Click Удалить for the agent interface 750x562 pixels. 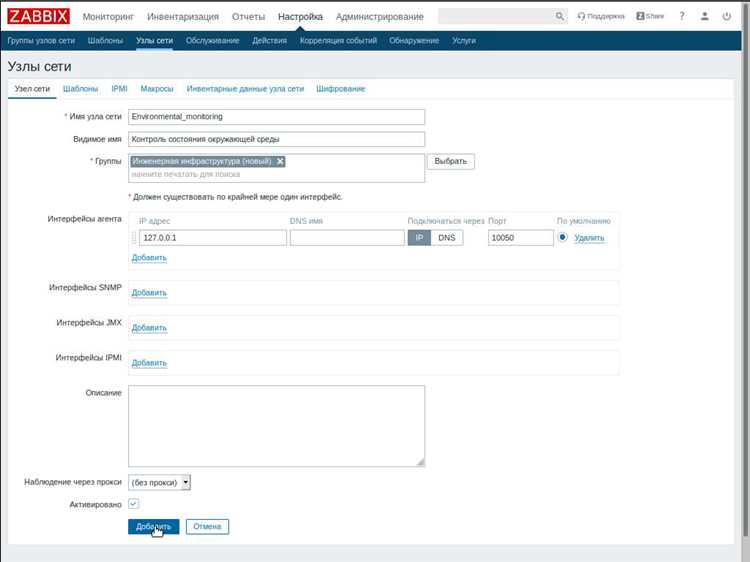[x=589, y=238]
